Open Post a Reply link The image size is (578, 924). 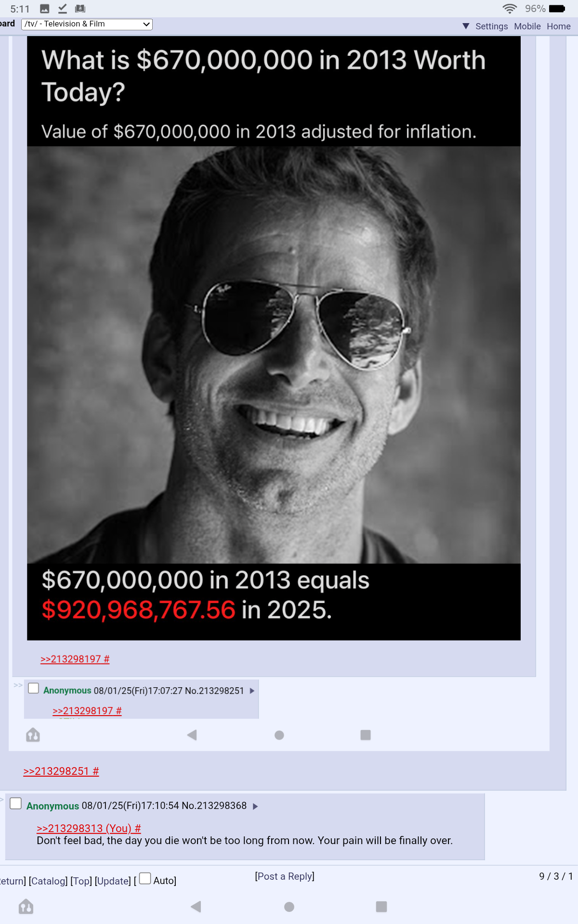(285, 876)
